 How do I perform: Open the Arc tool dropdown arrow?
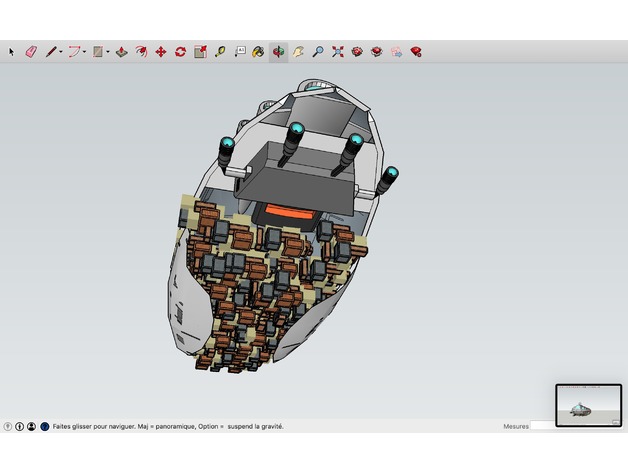[x=84, y=52]
